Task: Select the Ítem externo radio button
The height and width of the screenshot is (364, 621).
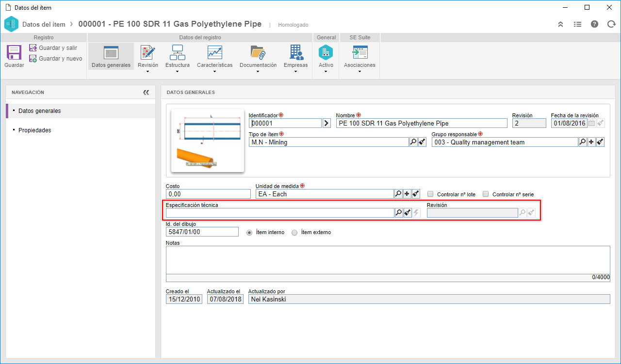Action: click(x=294, y=232)
